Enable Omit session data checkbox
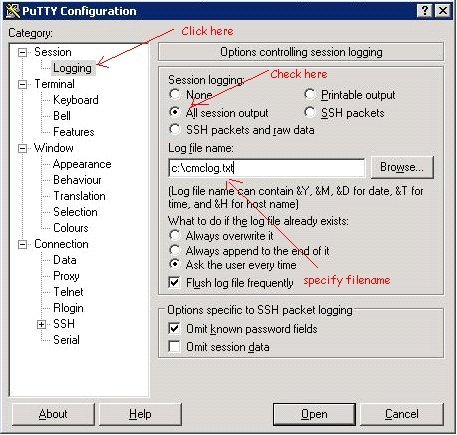 [175, 347]
